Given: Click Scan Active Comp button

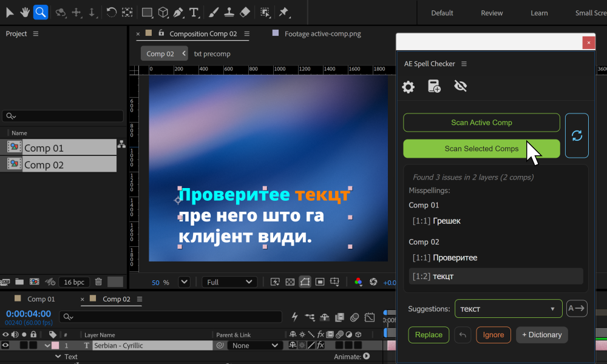Looking at the screenshot, I should 481,123.
